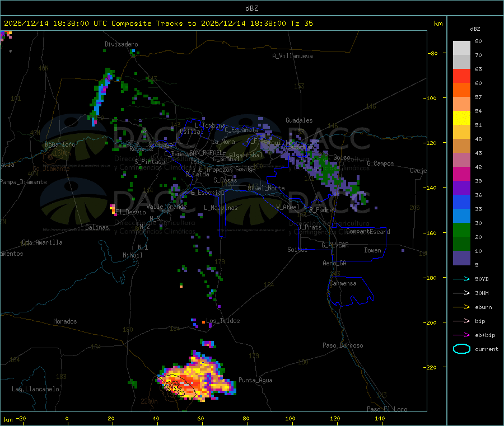
Task: Click the Cda_Amarilla place label
Action: [43, 242]
